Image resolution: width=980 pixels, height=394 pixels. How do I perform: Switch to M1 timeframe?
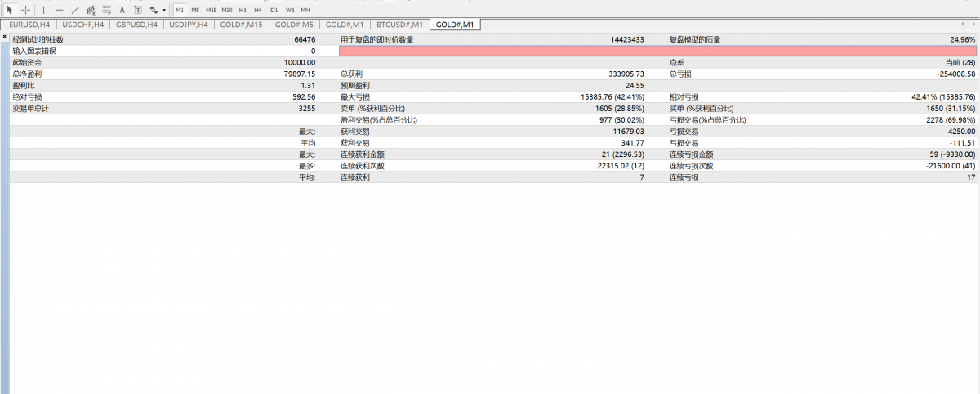180,10
